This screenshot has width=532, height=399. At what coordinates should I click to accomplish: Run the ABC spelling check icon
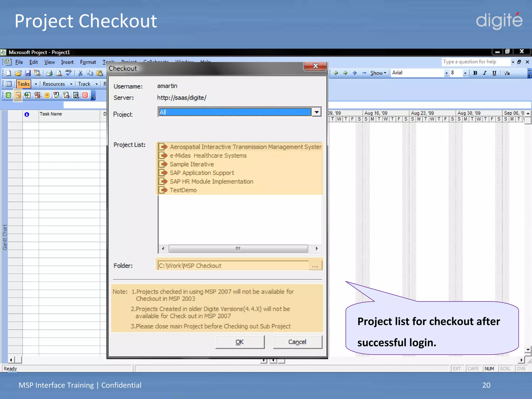68,72
